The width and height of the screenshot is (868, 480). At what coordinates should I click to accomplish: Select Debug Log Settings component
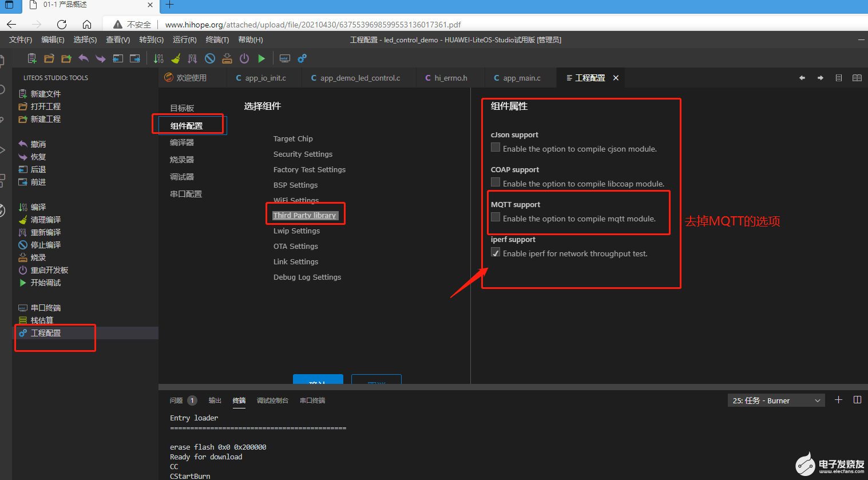pos(307,277)
